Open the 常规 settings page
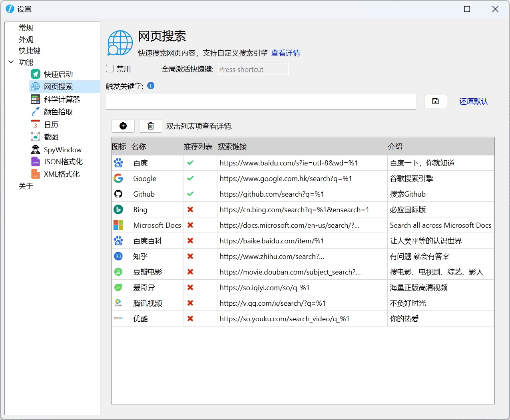The width and height of the screenshot is (510, 420). pos(26,28)
